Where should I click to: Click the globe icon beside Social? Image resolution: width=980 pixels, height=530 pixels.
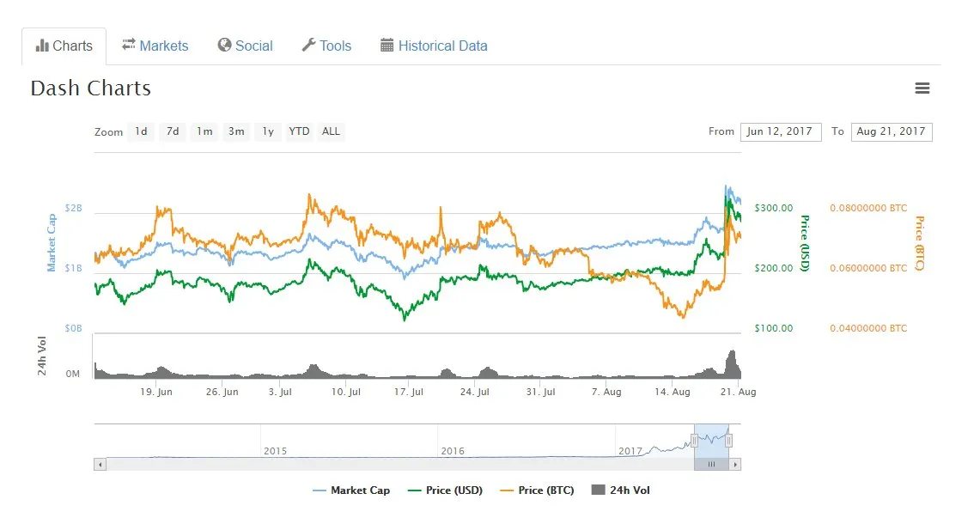[x=224, y=45]
